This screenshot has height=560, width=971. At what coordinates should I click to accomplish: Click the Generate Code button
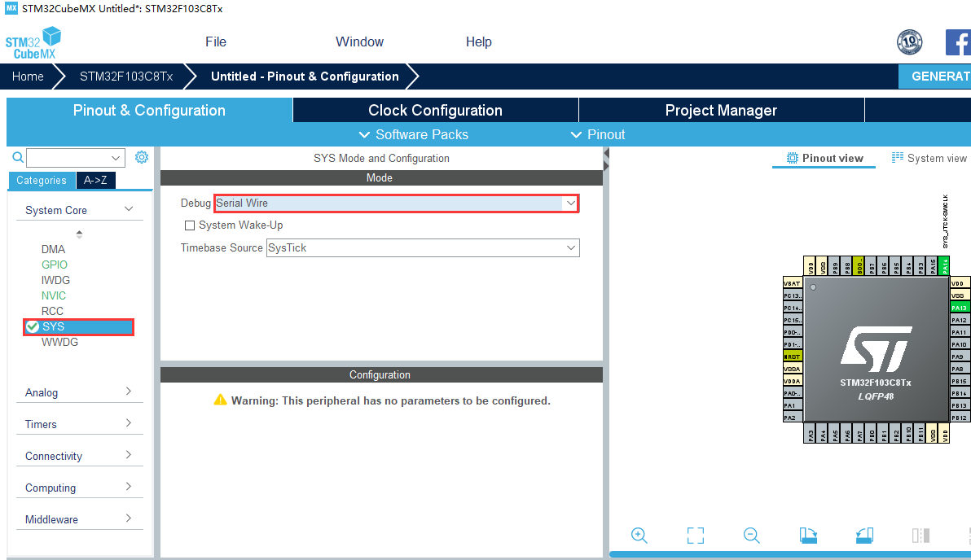click(x=935, y=77)
